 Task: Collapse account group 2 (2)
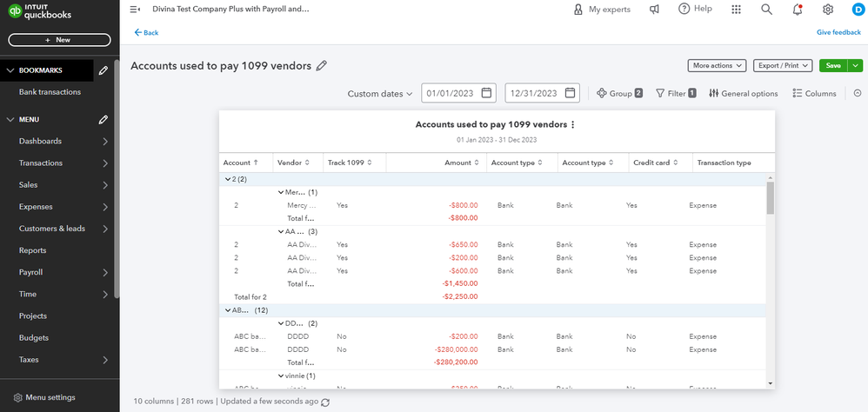[x=228, y=179]
